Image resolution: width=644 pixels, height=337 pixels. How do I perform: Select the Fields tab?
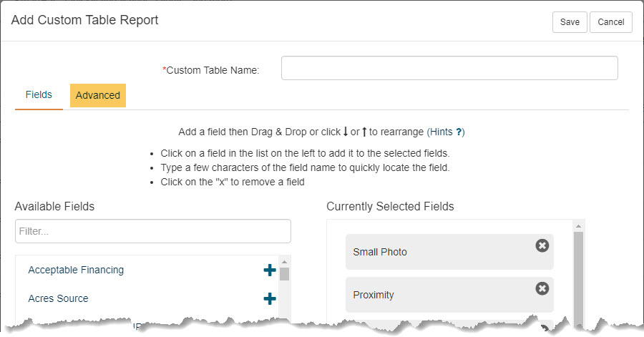(39, 95)
